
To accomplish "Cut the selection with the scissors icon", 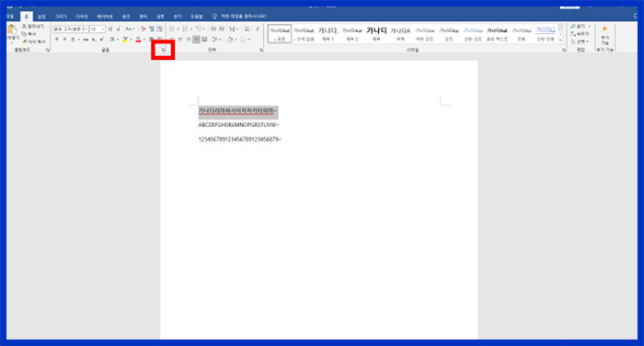I will 24,27.
